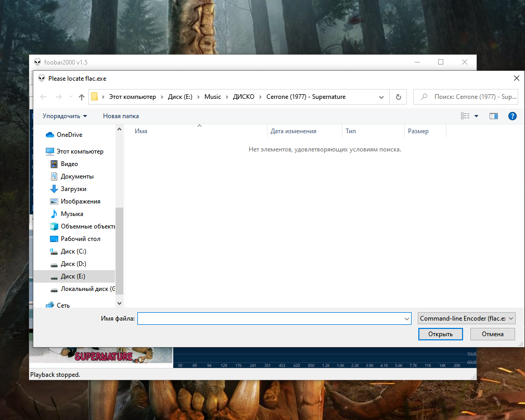This screenshot has height=420, width=525.
Task: Click the view mode icon
Action: (x=465, y=116)
